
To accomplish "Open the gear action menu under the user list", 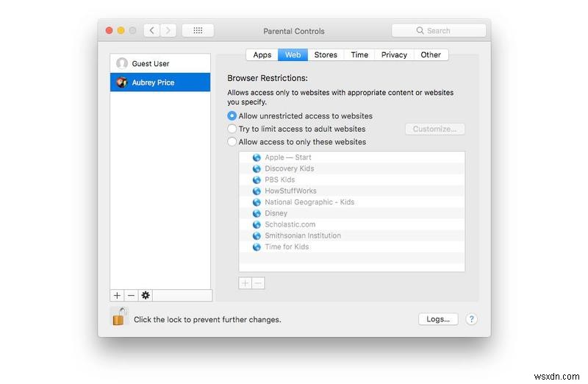I will [146, 296].
